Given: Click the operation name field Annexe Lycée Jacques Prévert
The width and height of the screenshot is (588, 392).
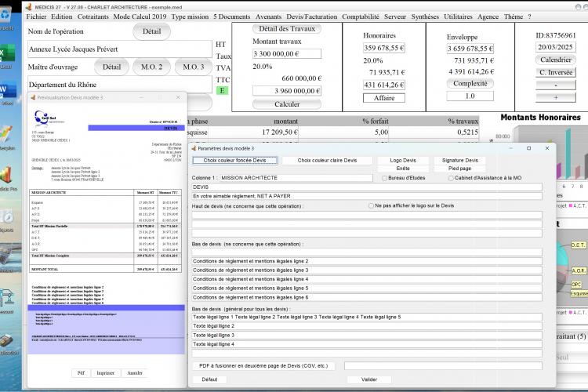Looking at the screenshot, I should tap(120, 49).
